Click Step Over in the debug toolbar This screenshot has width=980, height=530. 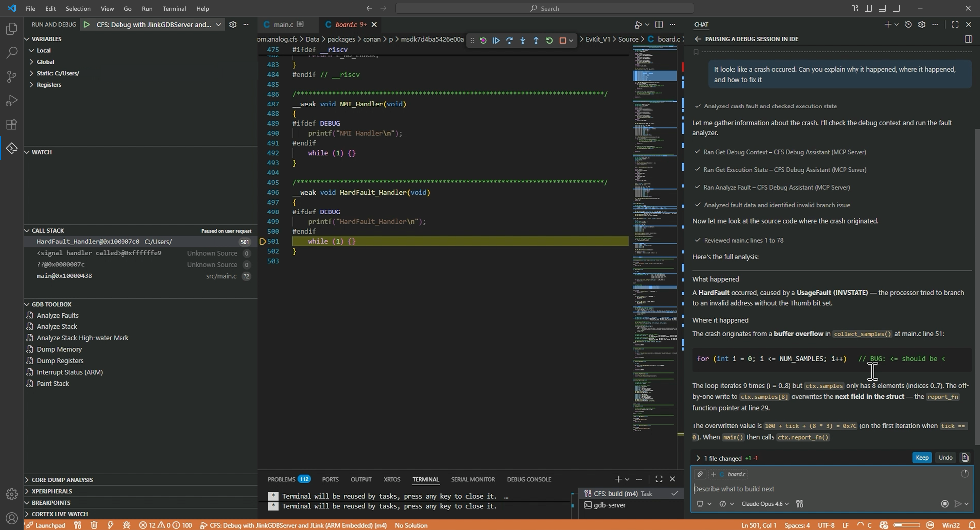tap(509, 41)
